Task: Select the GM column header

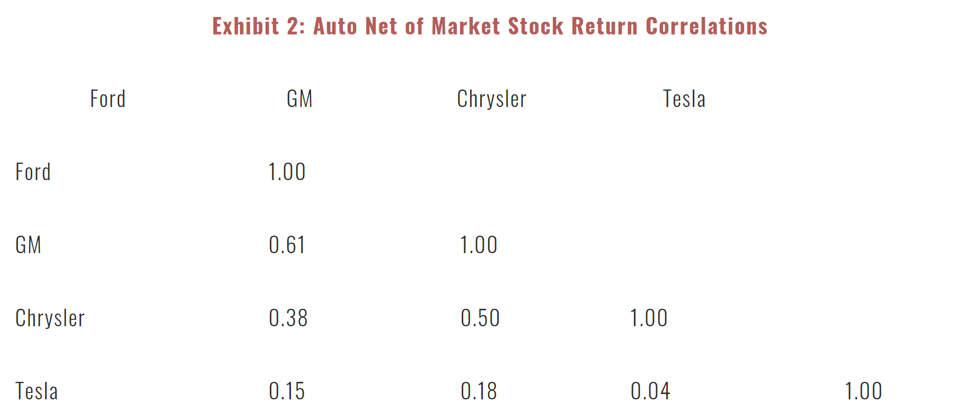Action: [x=299, y=99]
